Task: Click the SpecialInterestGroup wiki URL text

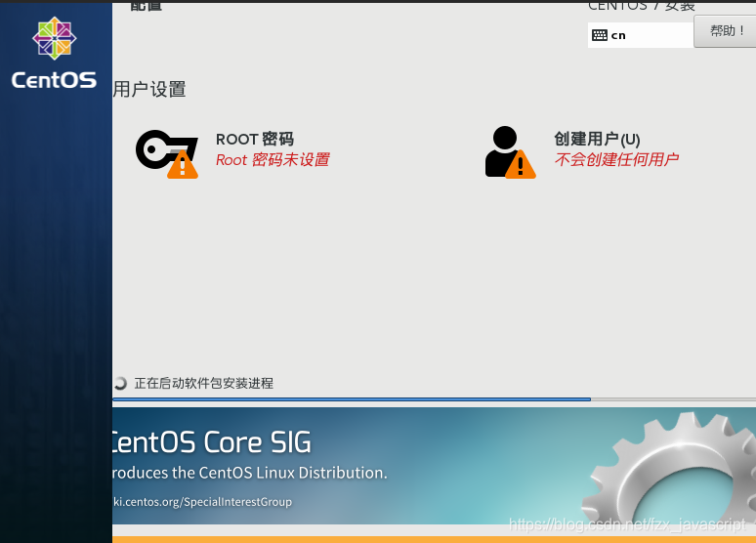Action: [202, 502]
